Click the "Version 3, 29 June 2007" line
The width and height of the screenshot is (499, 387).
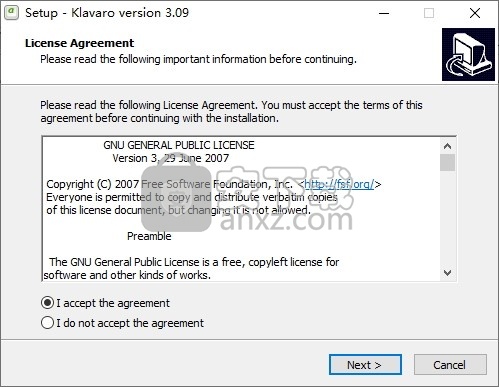click(171, 158)
